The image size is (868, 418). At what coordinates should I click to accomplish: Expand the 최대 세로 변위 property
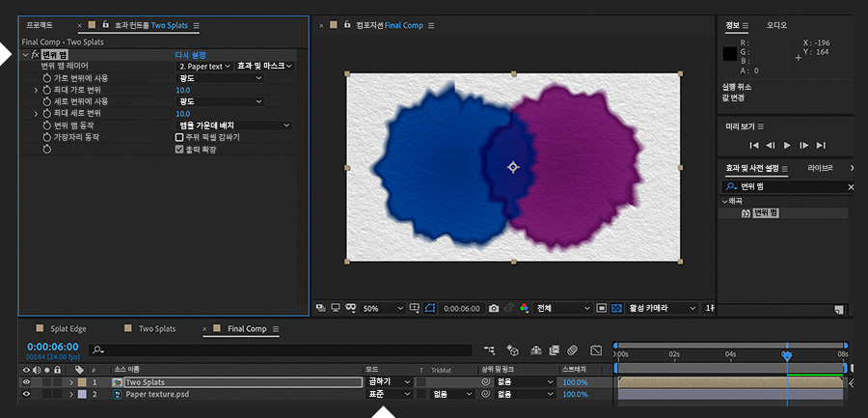click(x=36, y=114)
